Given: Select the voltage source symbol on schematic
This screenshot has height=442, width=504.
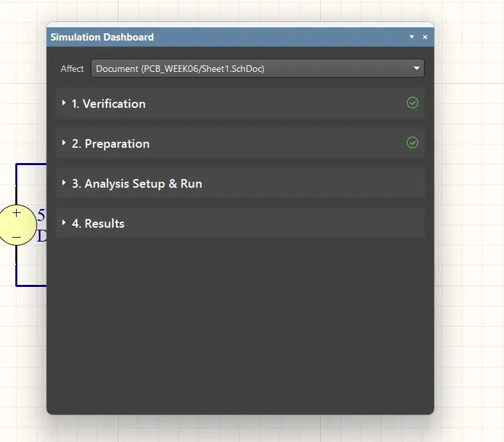Looking at the screenshot, I should click(x=17, y=225).
